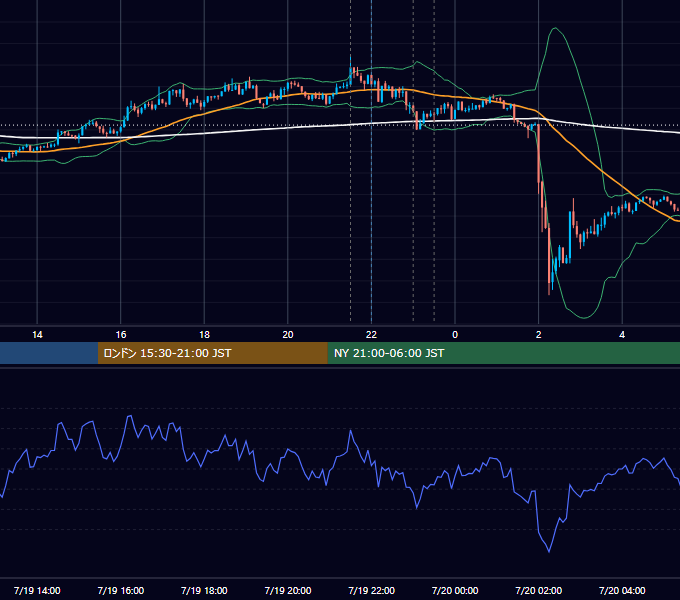
Task: Click the hour label 20 on price chart axis
Action: pyautogui.click(x=288, y=335)
